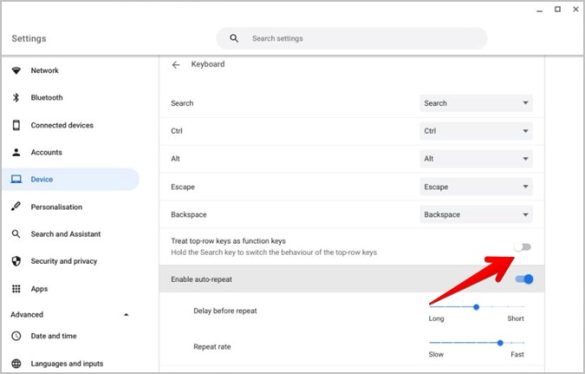Viewport: 585px width, 374px height.
Task: Turn off Enable auto-repeat toggle
Action: click(524, 279)
